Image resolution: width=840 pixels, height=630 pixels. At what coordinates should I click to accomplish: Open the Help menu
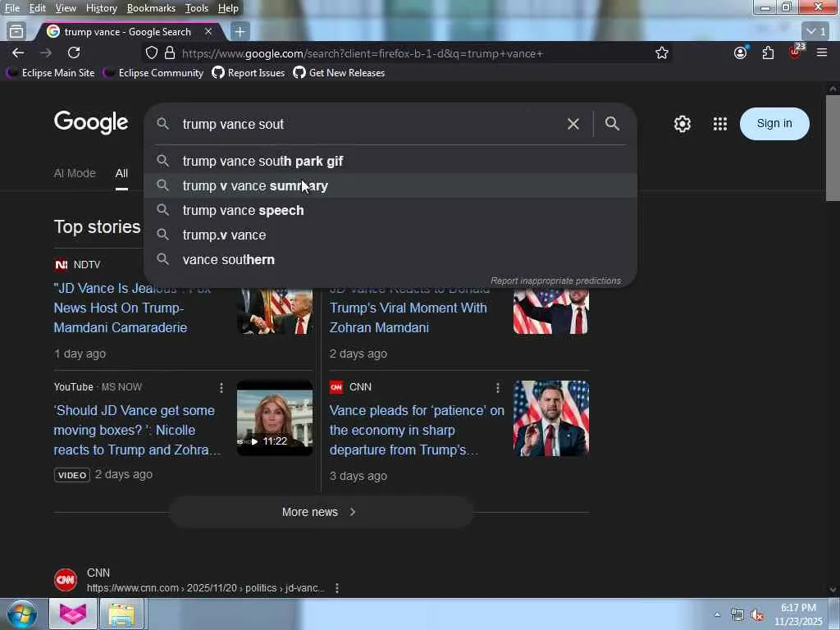coord(228,8)
